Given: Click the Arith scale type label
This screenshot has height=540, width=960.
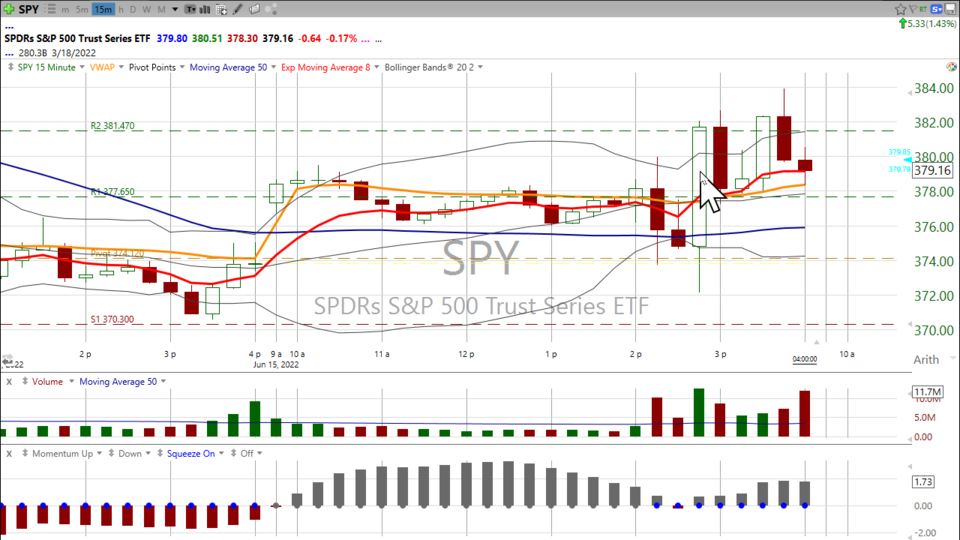Looking at the screenshot, I should pyautogui.click(x=926, y=359).
